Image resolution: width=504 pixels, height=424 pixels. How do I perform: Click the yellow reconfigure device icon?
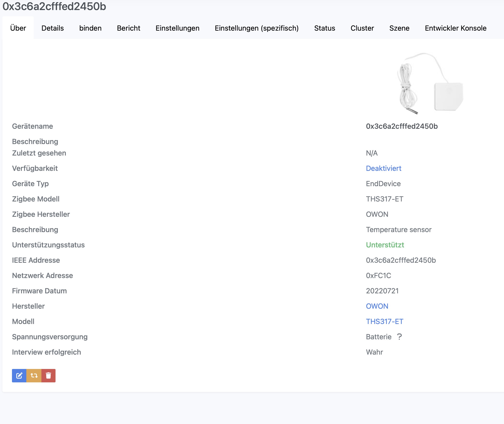tap(34, 375)
